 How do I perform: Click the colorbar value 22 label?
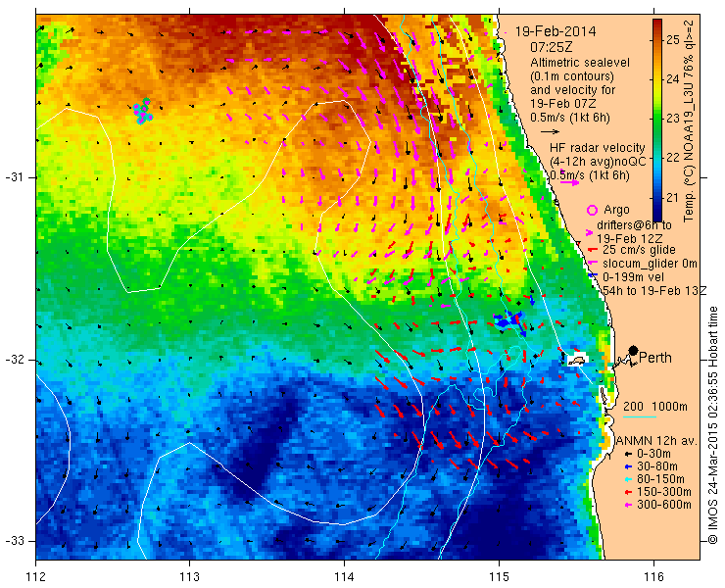(x=673, y=158)
